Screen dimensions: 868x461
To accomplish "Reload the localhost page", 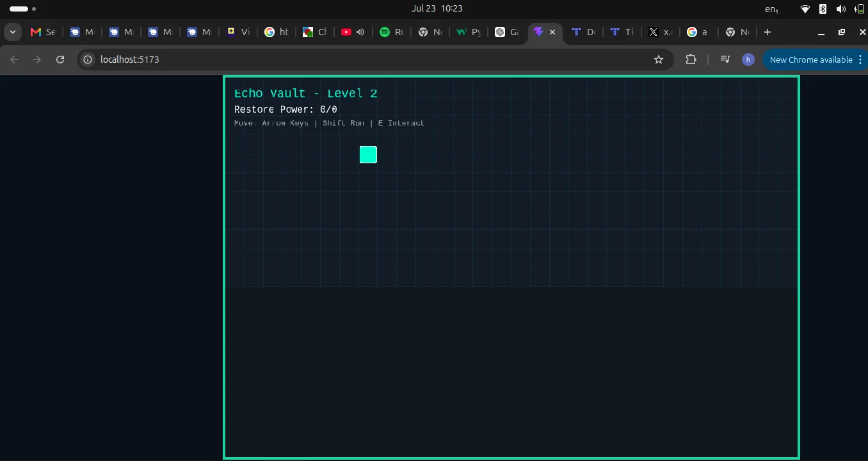I will click(60, 60).
